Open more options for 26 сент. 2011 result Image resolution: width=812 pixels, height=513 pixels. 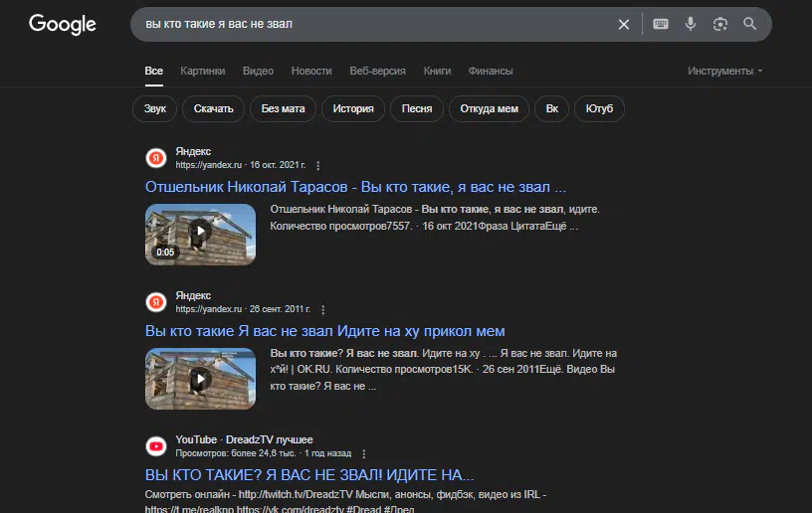click(323, 310)
